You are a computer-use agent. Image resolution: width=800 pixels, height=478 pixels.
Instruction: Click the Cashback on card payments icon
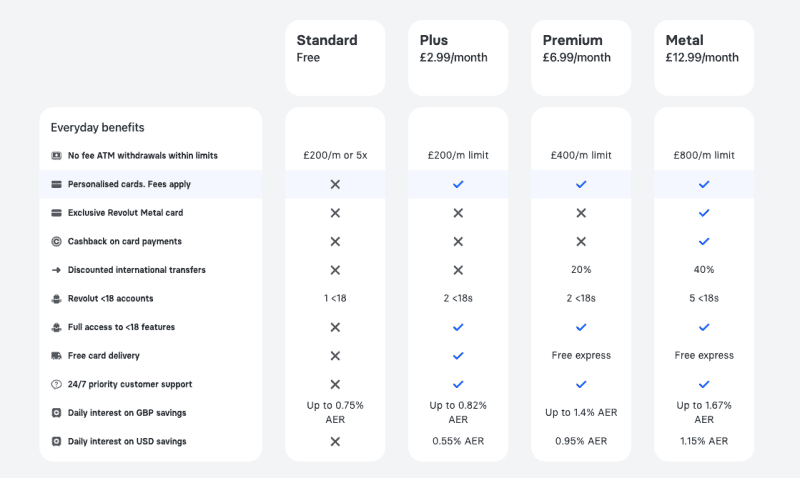57,241
